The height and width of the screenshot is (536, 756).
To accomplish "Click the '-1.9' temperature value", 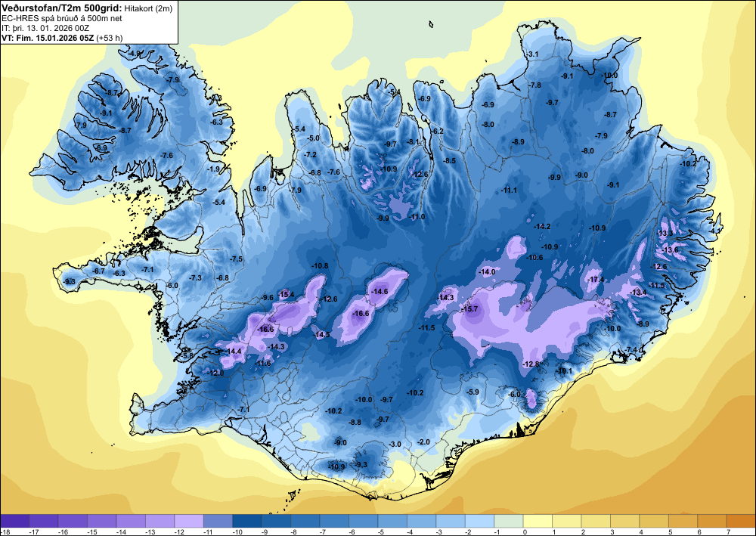I will coord(214,169).
